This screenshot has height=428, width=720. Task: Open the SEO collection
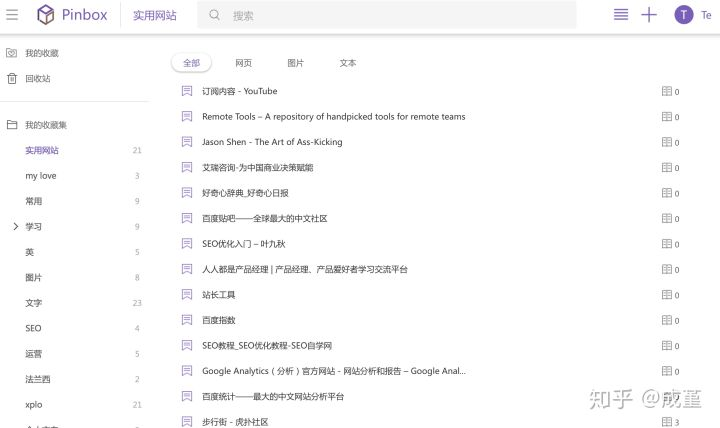(33, 328)
